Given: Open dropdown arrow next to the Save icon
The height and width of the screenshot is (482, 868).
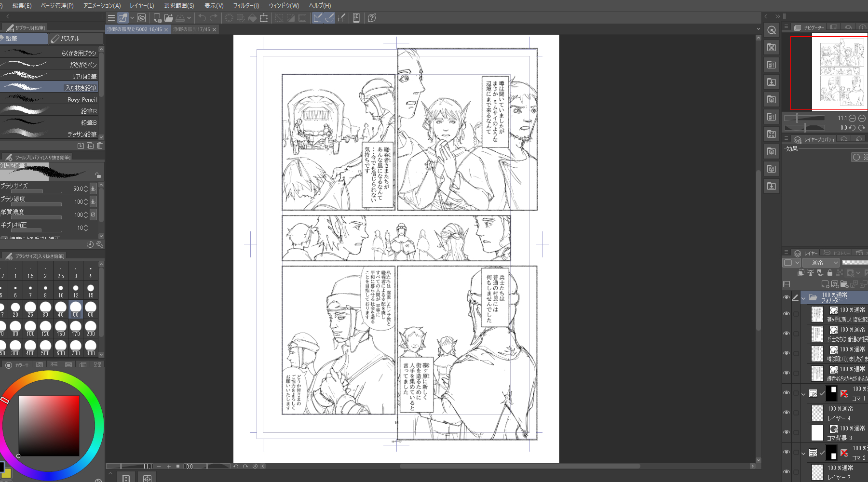Looking at the screenshot, I should pos(189,18).
